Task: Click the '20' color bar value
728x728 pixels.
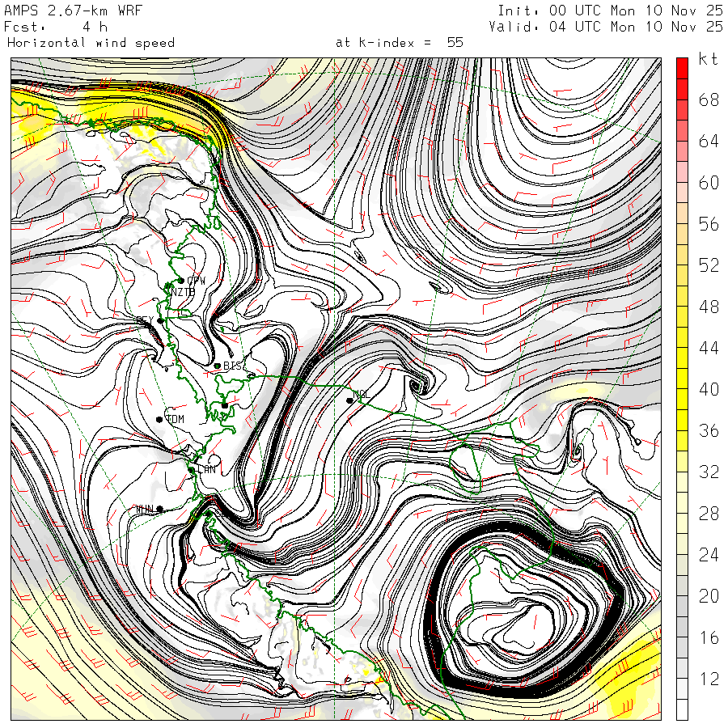Action: (x=709, y=595)
